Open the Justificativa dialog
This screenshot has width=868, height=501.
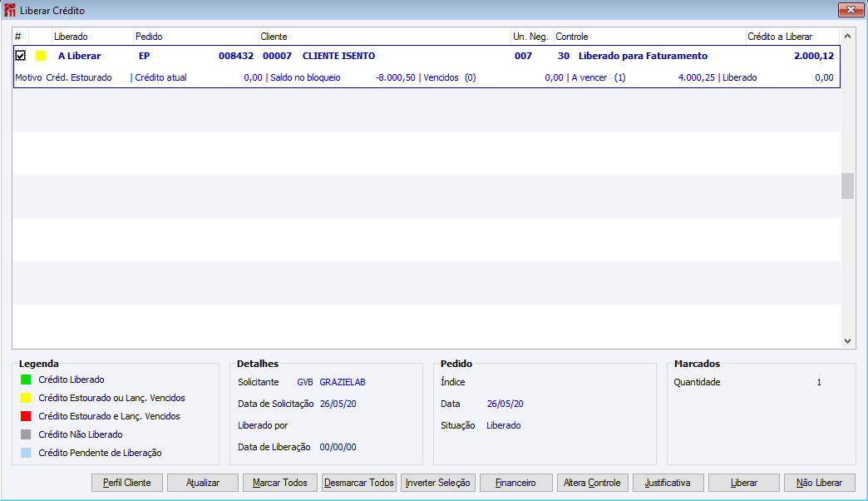pos(668,483)
